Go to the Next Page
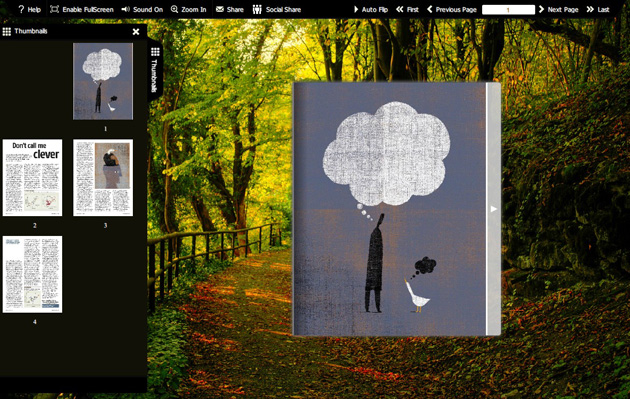 tap(558, 9)
